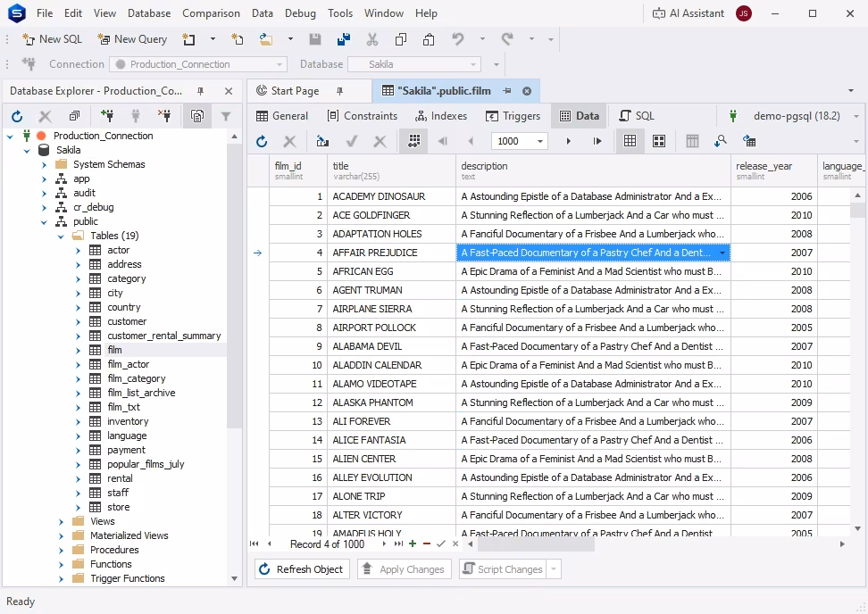Click the visible columns icon in the grid toolbar
The image size is (868, 614).
tap(692, 142)
